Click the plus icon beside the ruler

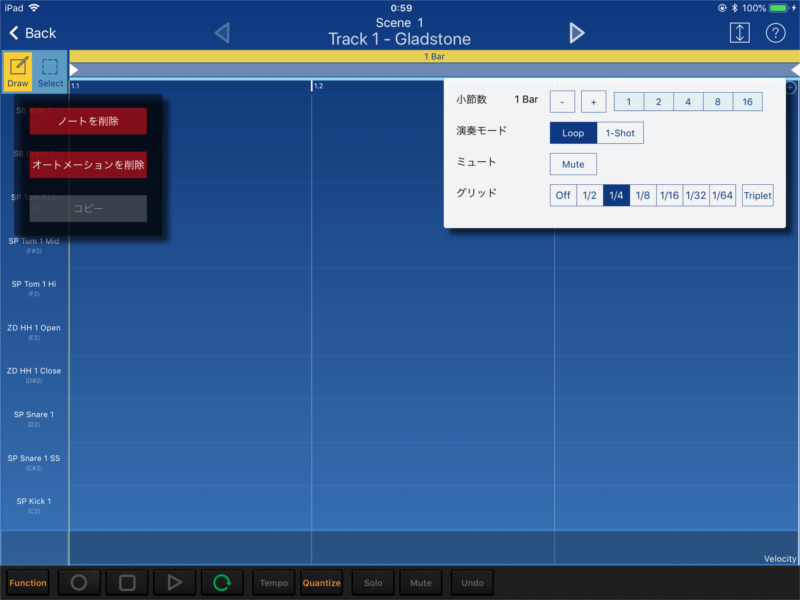(x=790, y=88)
